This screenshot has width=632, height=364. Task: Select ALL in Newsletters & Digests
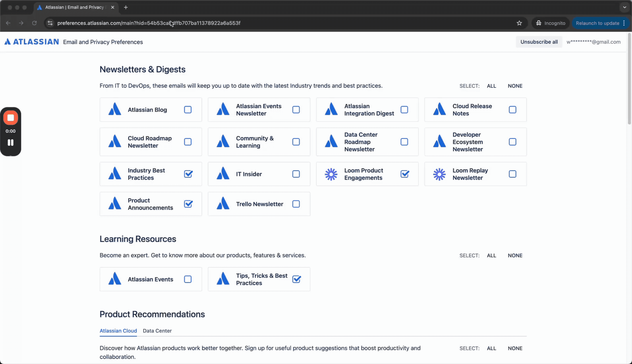[x=491, y=86]
